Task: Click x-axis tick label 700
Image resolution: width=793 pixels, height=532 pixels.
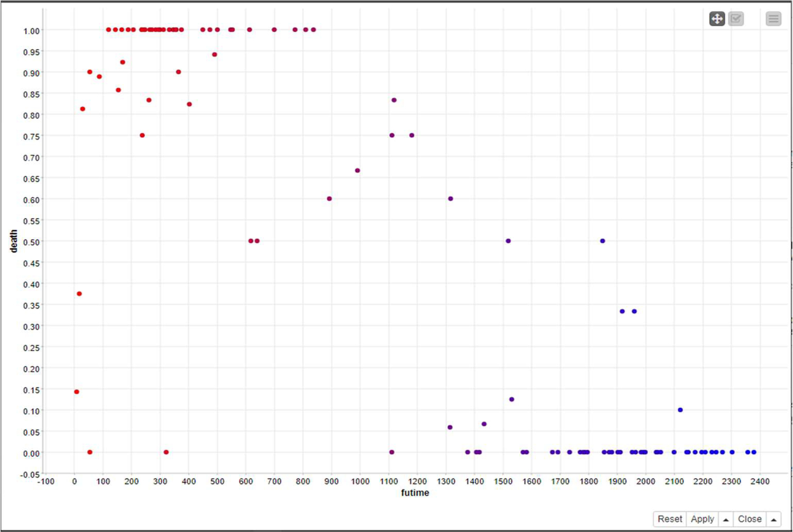Action: tap(274, 481)
